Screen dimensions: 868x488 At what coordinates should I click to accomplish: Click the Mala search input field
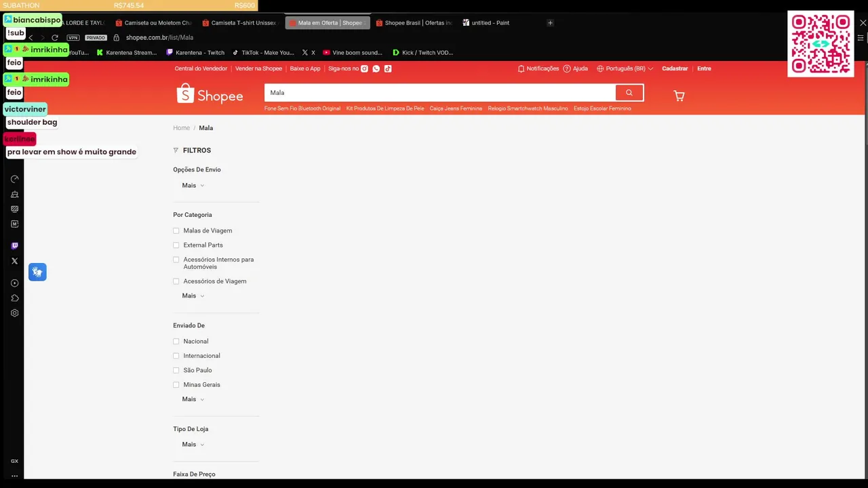[x=440, y=93]
